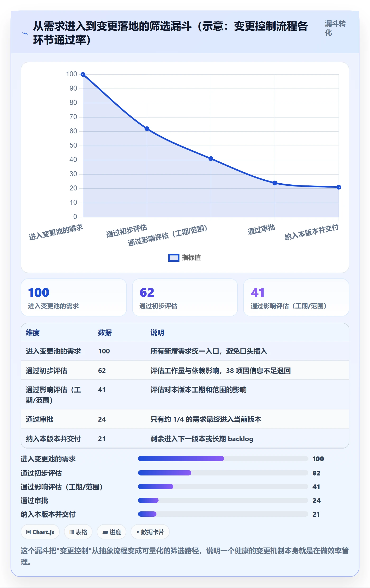Click the lightning icon beside the title

pos(25,33)
